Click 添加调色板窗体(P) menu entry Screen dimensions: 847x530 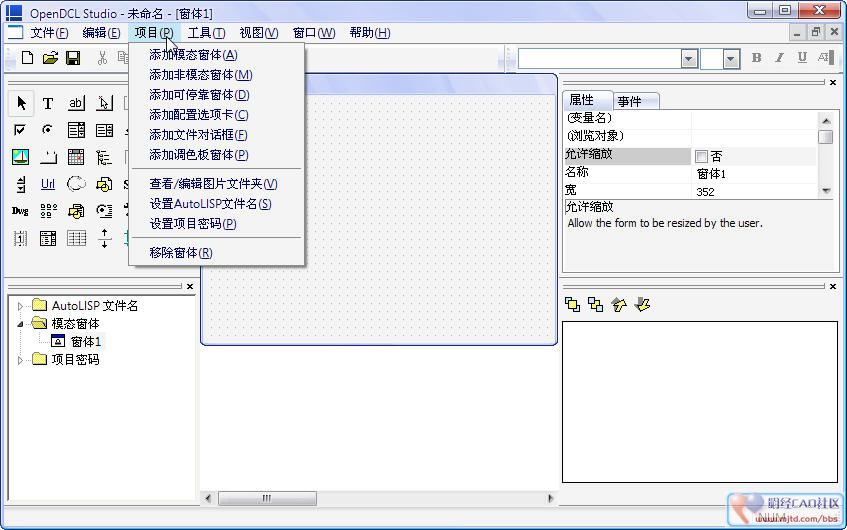coord(216,155)
